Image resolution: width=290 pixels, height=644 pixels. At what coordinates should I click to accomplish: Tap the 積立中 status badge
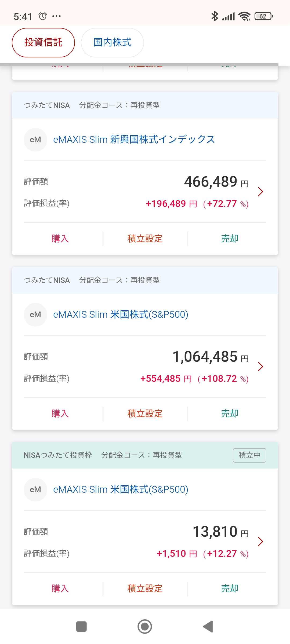pos(249,455)
